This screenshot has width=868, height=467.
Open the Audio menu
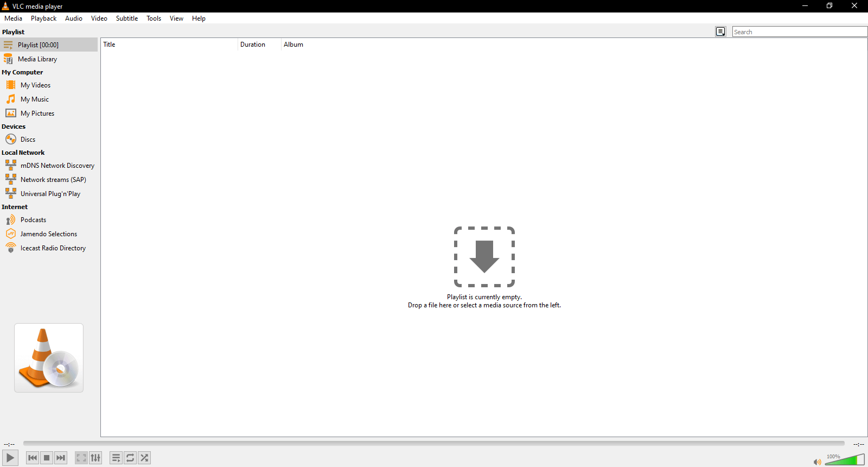point(74,18)
